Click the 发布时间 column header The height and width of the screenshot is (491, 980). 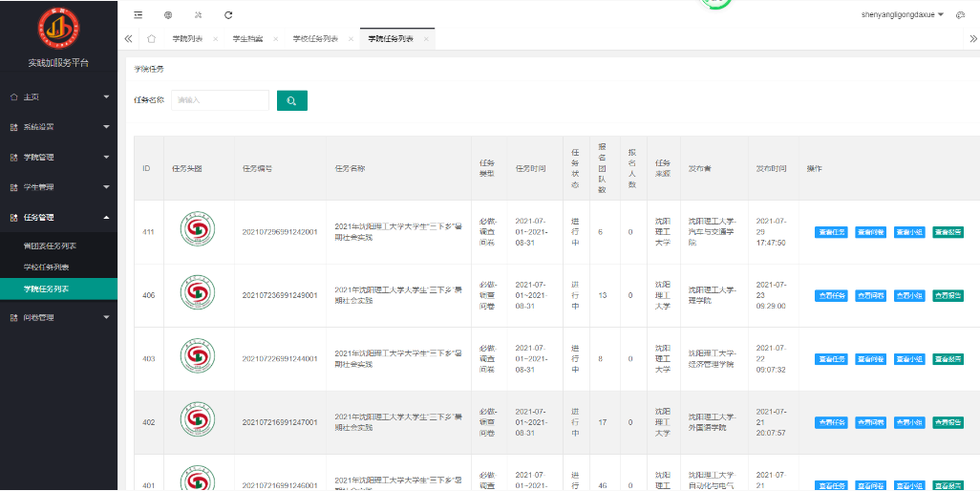point(771,169)
